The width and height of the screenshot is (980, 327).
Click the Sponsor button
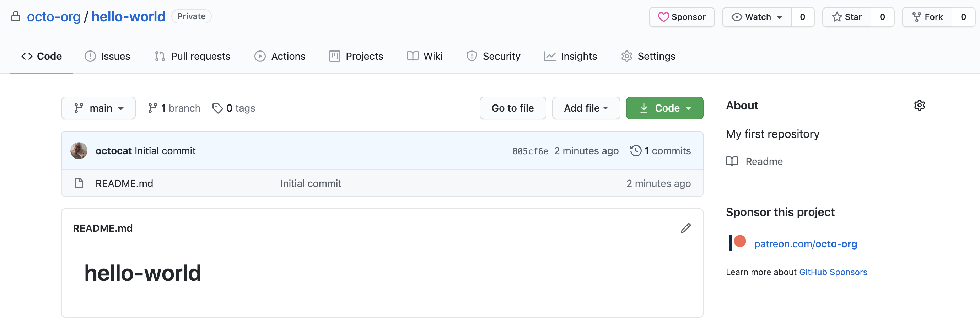point(682,17)
